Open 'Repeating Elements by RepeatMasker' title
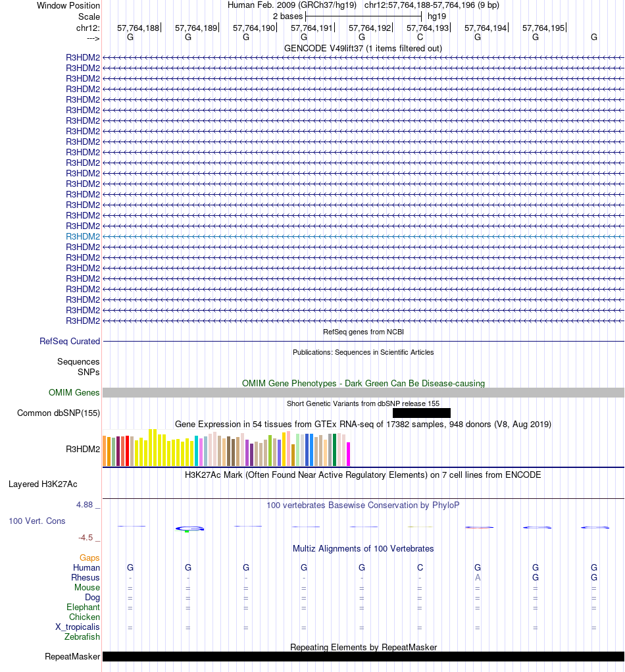 pyautogui.click(x=363, y=647)
